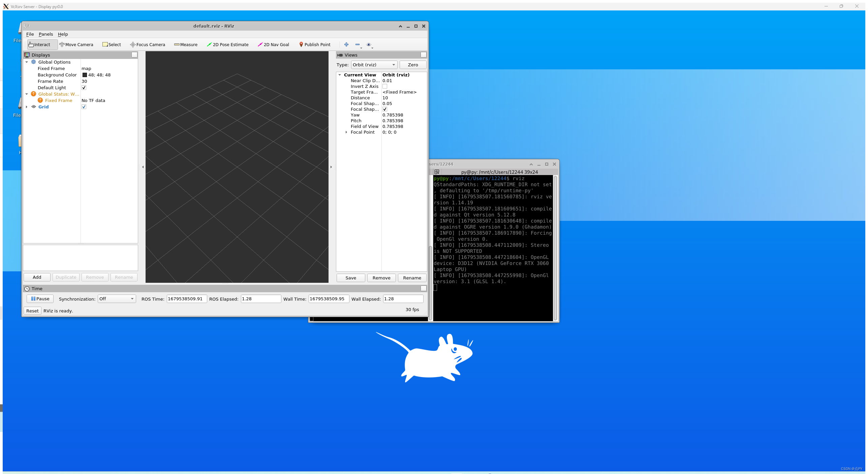Screen dimensions: 868x474
Task: Activate the Publish Point tool
Action: click(x=315, y=44)
